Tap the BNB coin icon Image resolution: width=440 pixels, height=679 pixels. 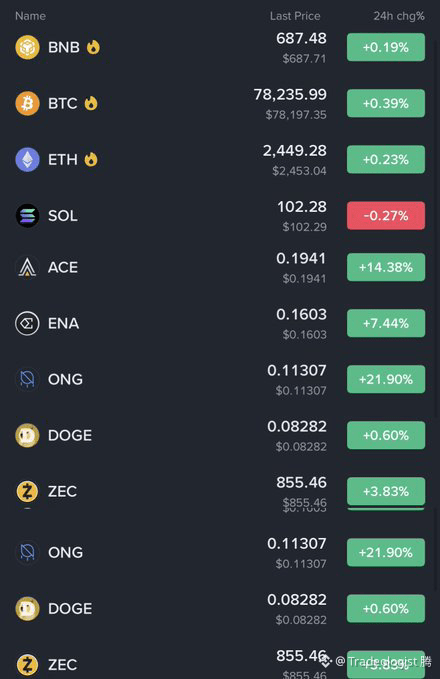(x=27, y=47)
